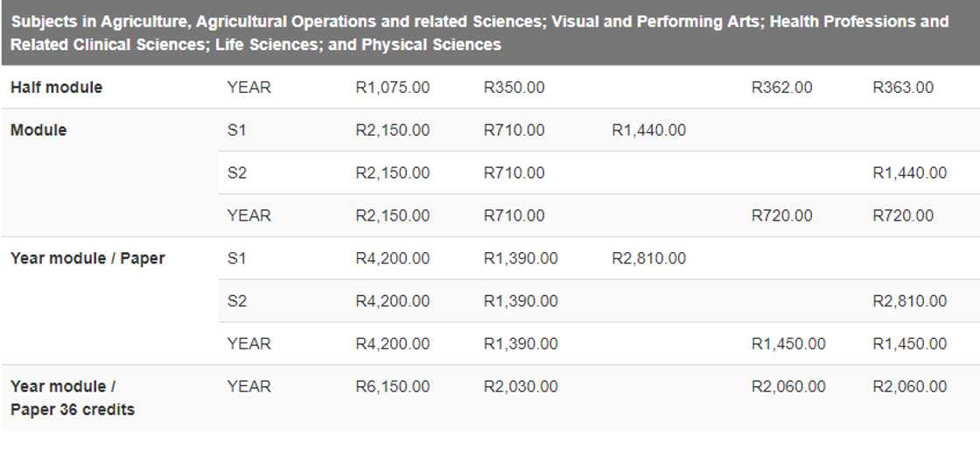Click R4,200.00 in Year module YEAR row

point(392,344)
